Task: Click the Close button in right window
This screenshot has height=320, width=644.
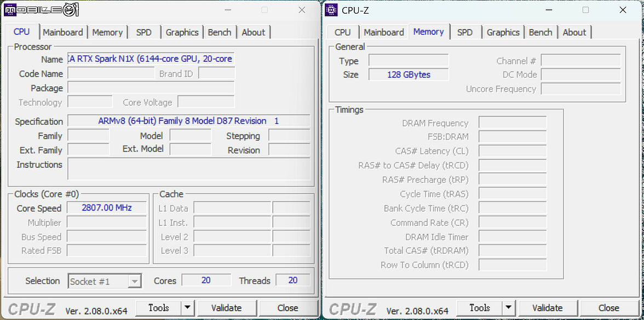Action: tap(609, 307)
